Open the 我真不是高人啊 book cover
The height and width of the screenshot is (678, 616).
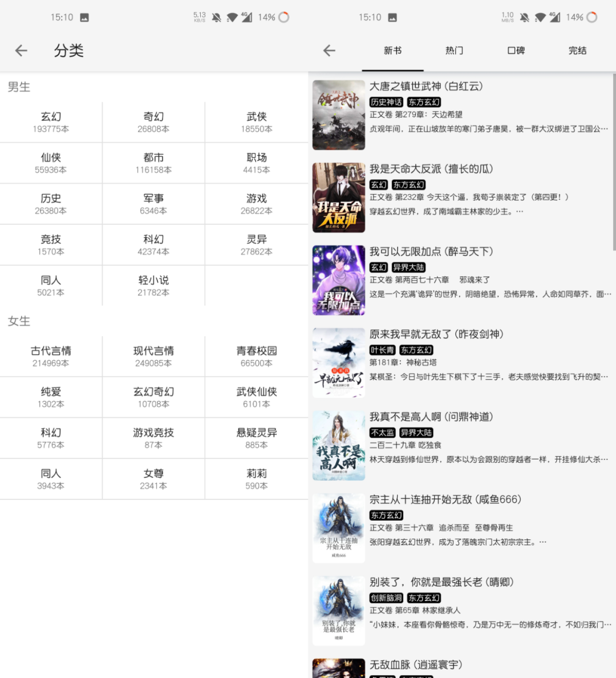[339, 445]
